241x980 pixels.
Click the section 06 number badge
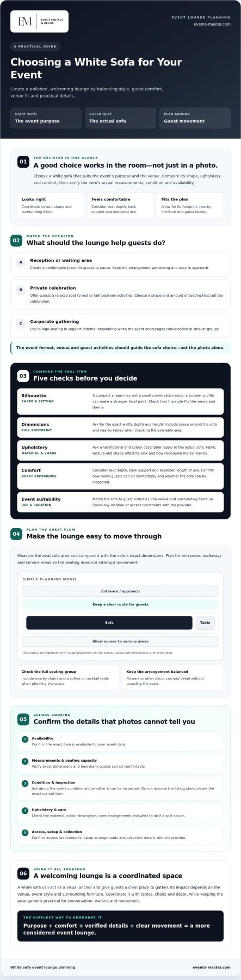tap(23, 873)
